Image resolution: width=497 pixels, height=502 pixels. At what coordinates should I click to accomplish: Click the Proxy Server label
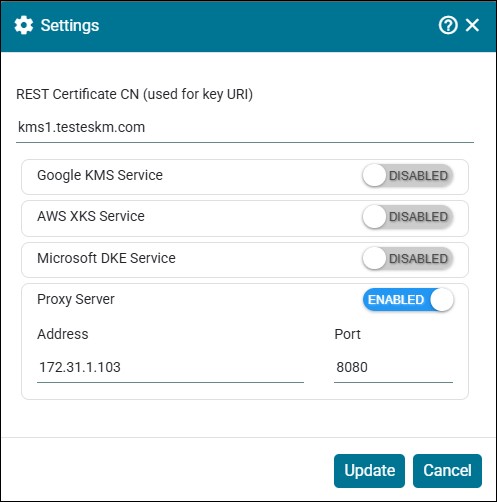76,300
